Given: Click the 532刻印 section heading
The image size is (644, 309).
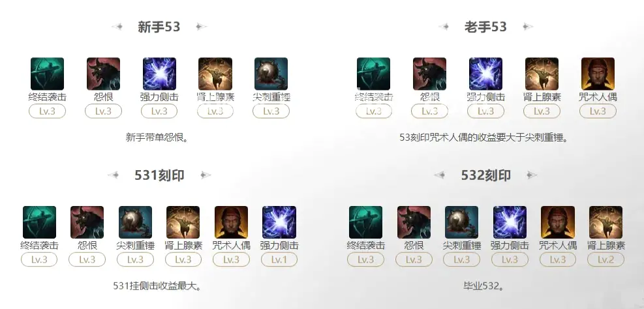Looking at the screenshot, I should click(486, 175).
